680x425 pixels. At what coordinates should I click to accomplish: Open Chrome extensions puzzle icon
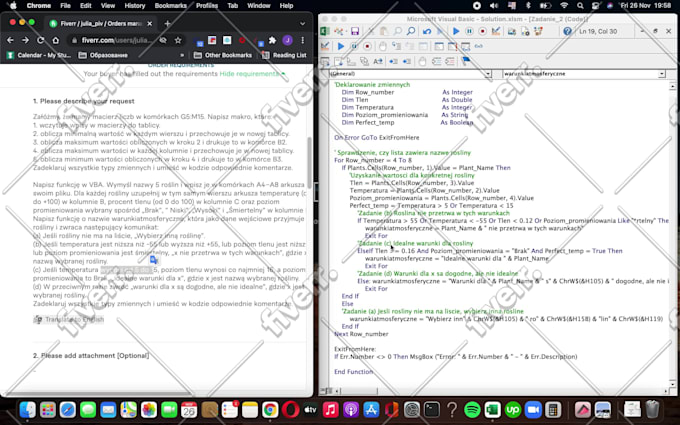(273, 39)
